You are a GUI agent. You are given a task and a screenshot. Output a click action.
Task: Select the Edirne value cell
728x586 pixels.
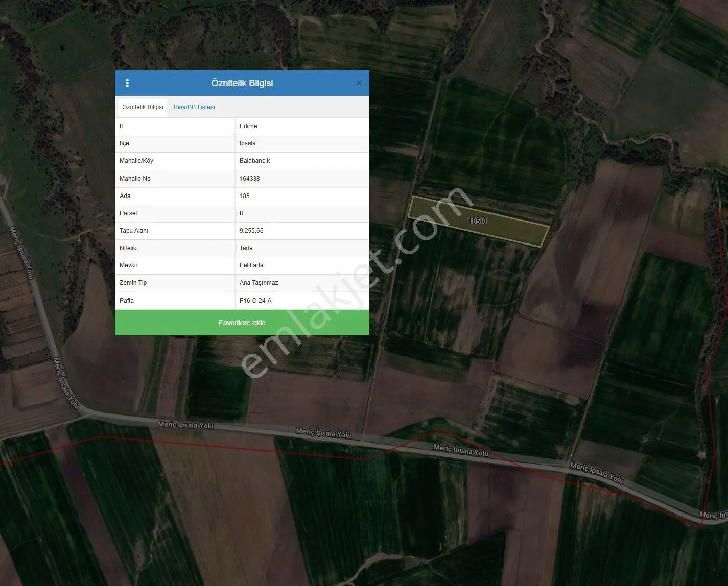(302, 126)
